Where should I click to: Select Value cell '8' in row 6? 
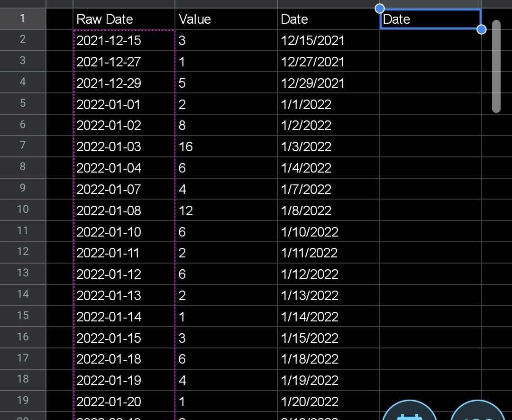point(226,125)
